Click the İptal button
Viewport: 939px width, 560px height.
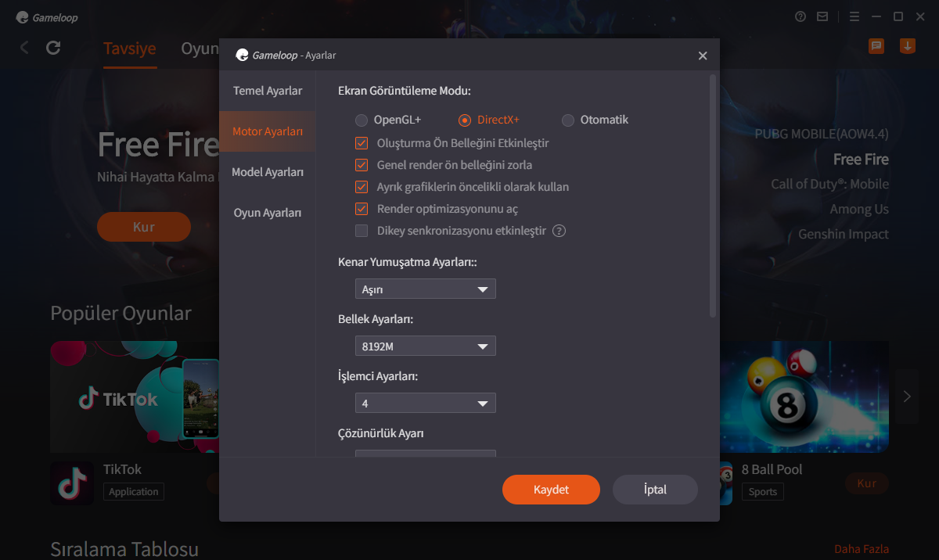pyautogui.click(x=655, y=490)
